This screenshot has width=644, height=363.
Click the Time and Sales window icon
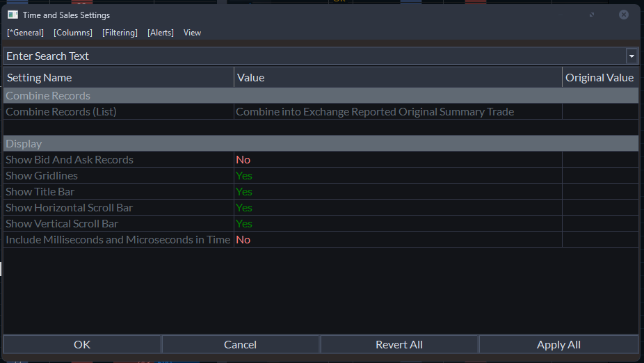click(x=13, y=15)
